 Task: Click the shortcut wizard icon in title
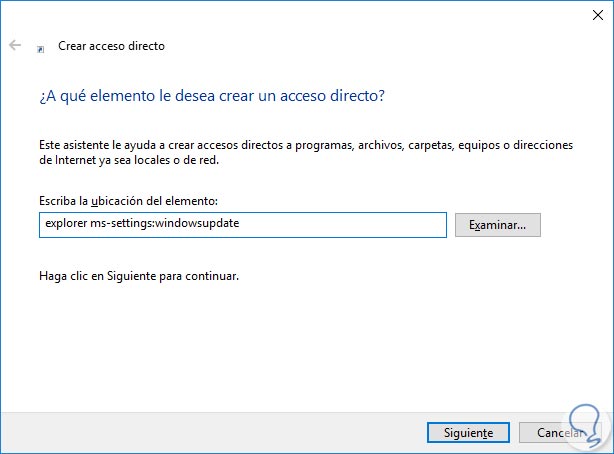click(40, 47)
